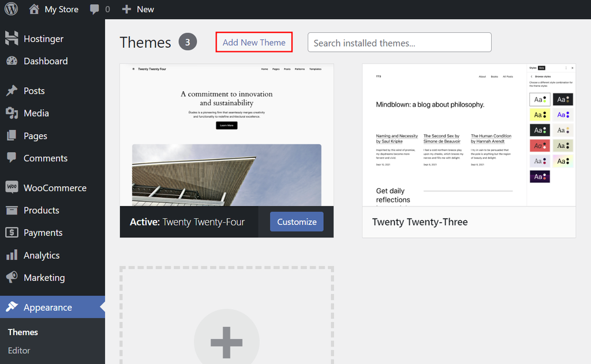Click the Marketing megaphone icon
This screenshot has width=591, height=364.
point(12,277)
